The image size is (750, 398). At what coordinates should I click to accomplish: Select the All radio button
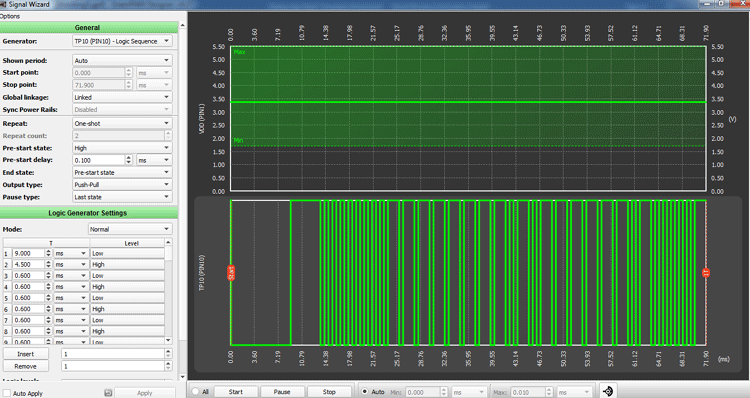pyautogui.click(x=195, y=391)
